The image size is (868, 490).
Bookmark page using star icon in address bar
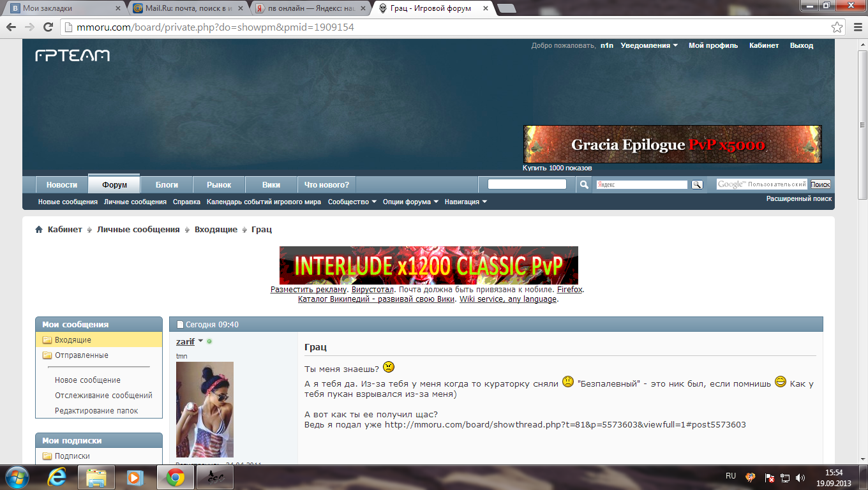click(x=837, y=27)
